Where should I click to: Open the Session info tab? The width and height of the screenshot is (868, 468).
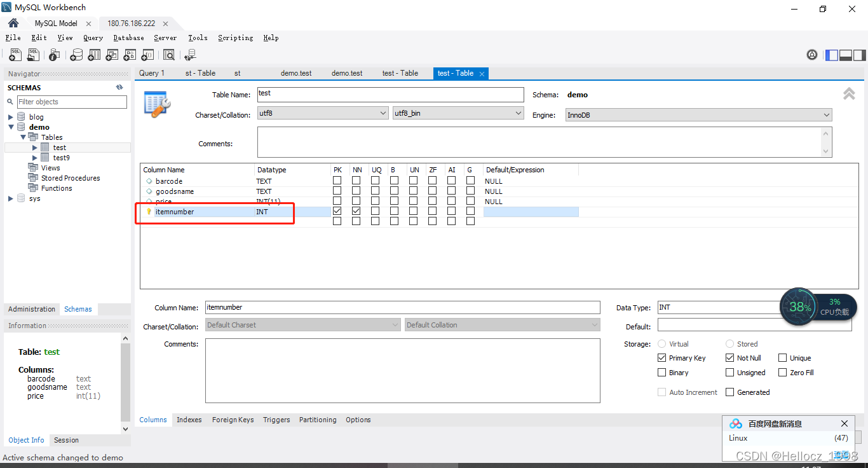point(66,440)
